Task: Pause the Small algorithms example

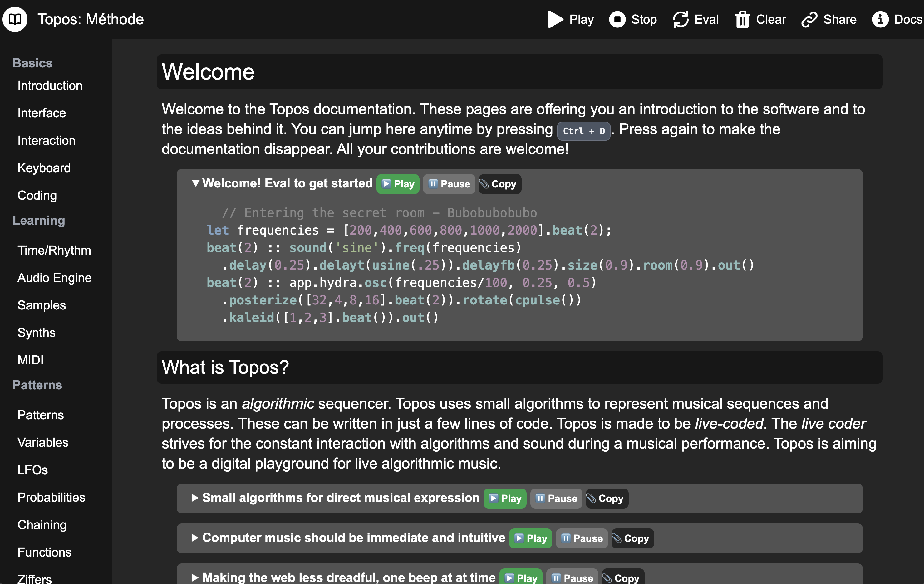Action: click(x=556, y=499)
